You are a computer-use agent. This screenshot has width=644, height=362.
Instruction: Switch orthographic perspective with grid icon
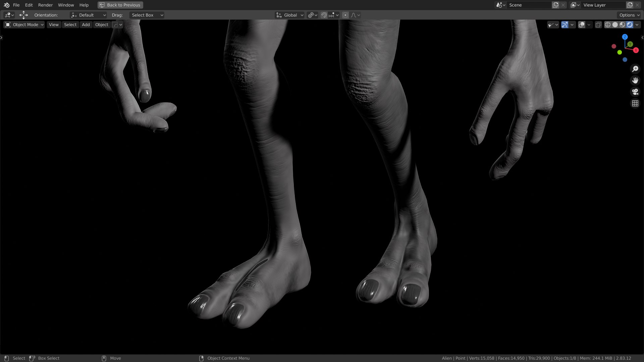[635, 104]
